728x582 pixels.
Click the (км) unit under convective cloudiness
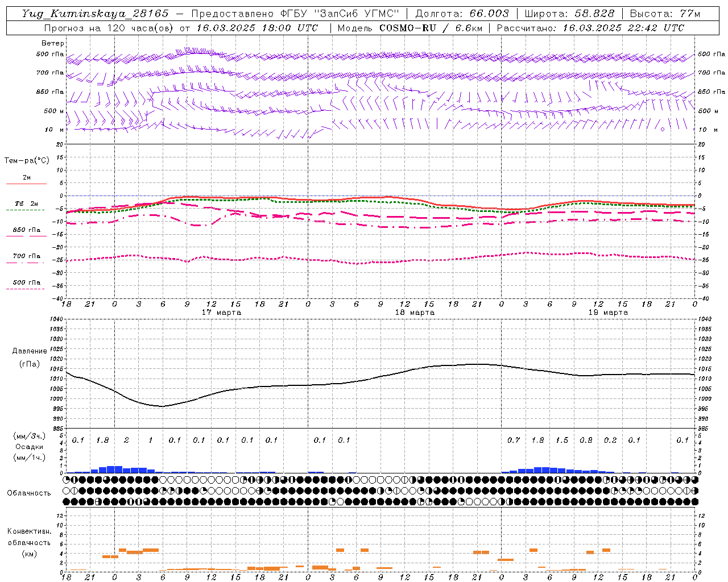29,554
